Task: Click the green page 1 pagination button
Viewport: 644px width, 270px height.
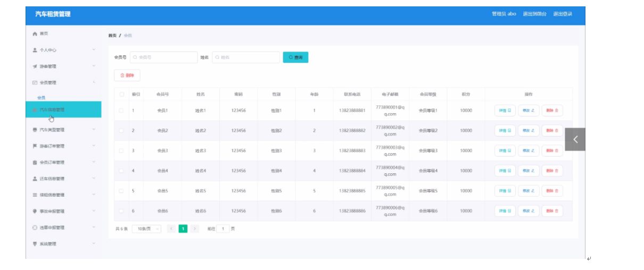Action: pyautogui.click(x=183, y=229)
